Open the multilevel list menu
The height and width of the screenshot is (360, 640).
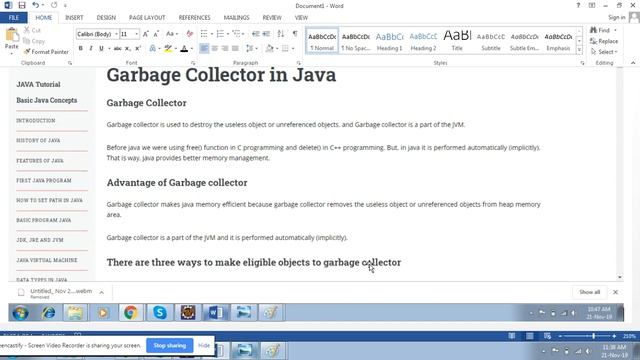pyautogui.click(x=237, y=34)
